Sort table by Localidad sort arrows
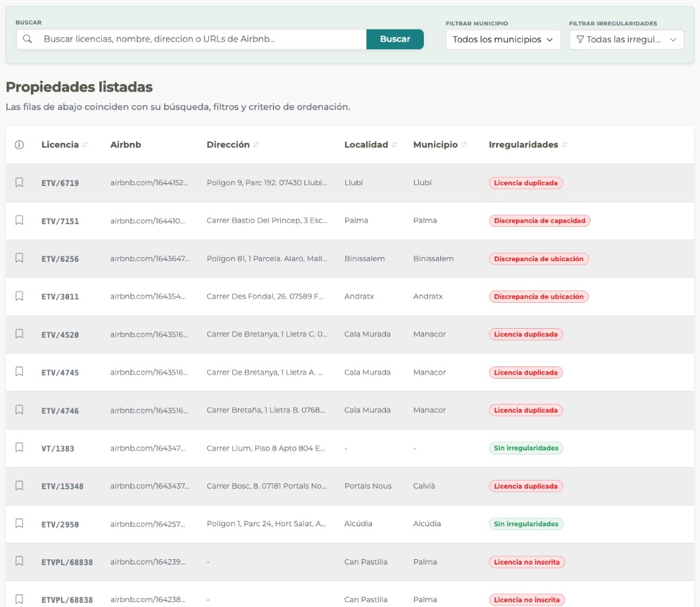The height and width of the screenshot is (607, 700). [x=395, y=145]
